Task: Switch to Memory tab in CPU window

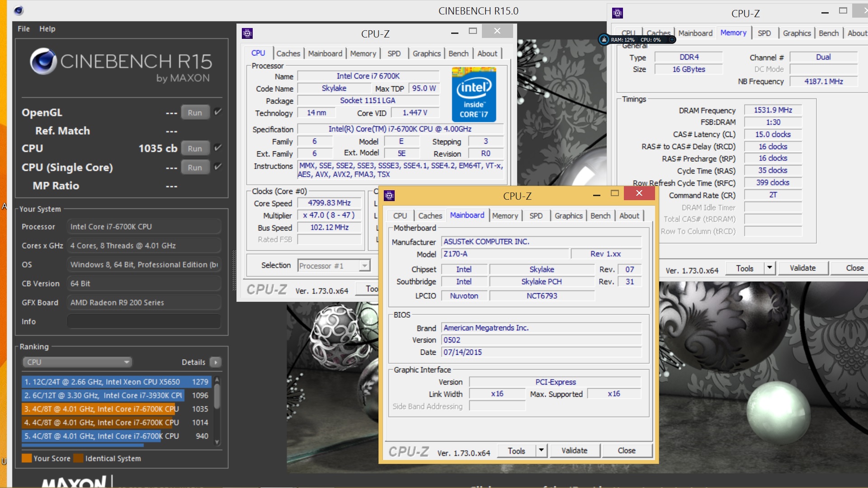Action: coord(363,54)
